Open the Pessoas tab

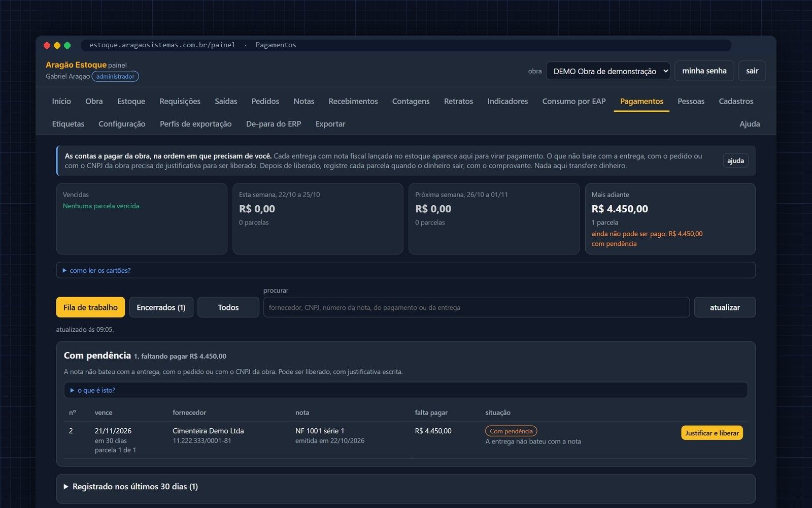[x=691, y=101]
